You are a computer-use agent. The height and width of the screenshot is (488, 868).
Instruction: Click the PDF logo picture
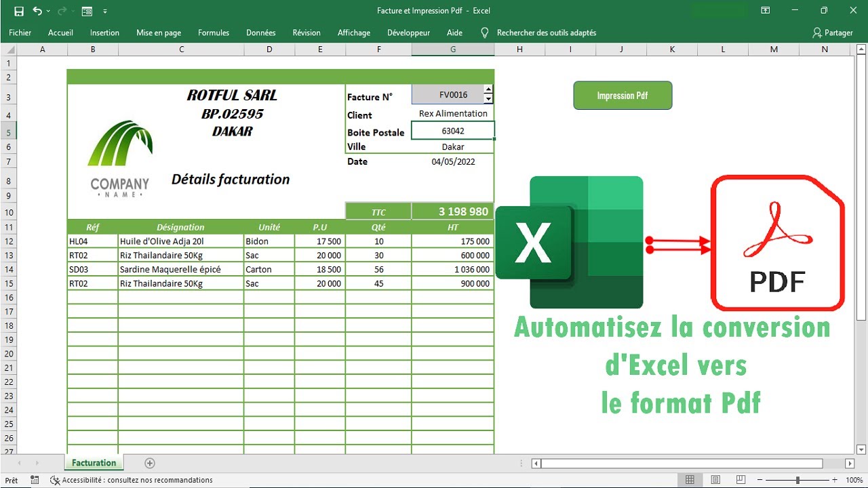coord(777,243)
